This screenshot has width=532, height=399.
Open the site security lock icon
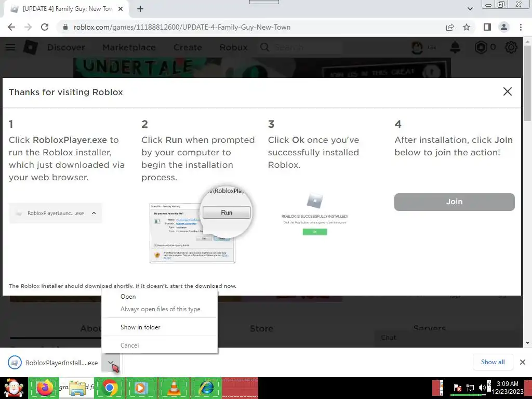(x=65, y=27)
